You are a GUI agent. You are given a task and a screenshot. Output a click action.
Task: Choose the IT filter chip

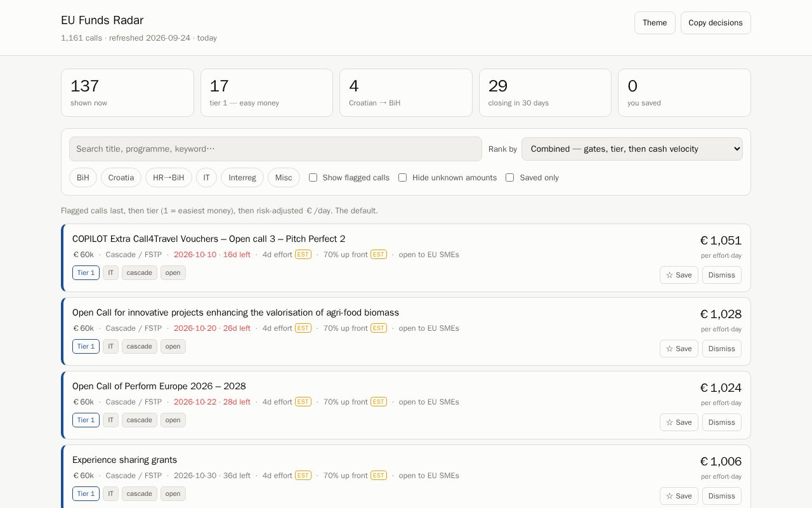[206, 178]
